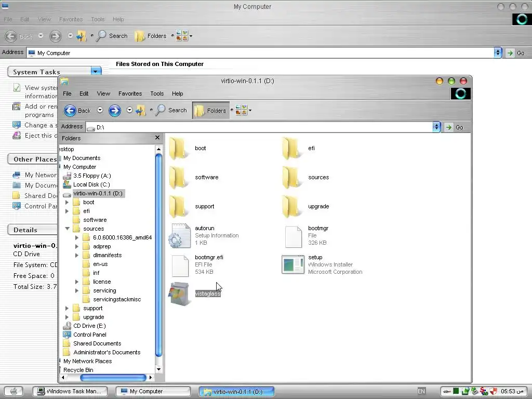Expand the license folder in tree
Viewport: 532px width, 399px height.
click(x=77, y=282)
